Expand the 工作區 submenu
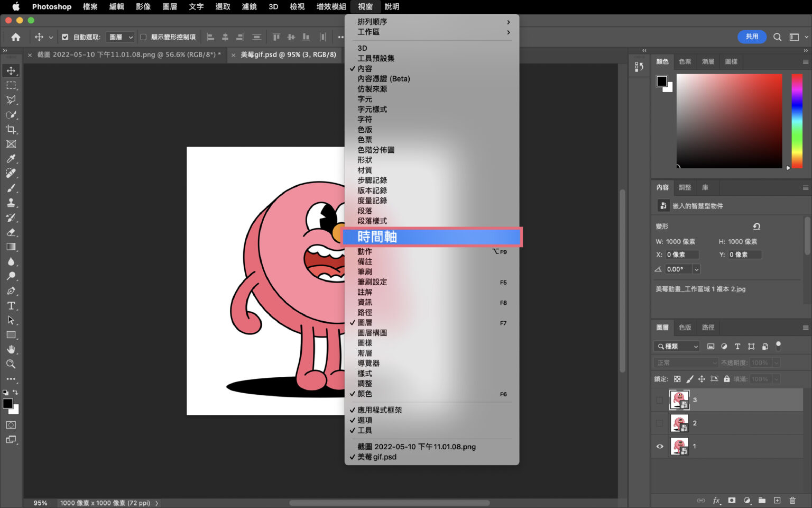The image size is (812, 508). (432, 32)
